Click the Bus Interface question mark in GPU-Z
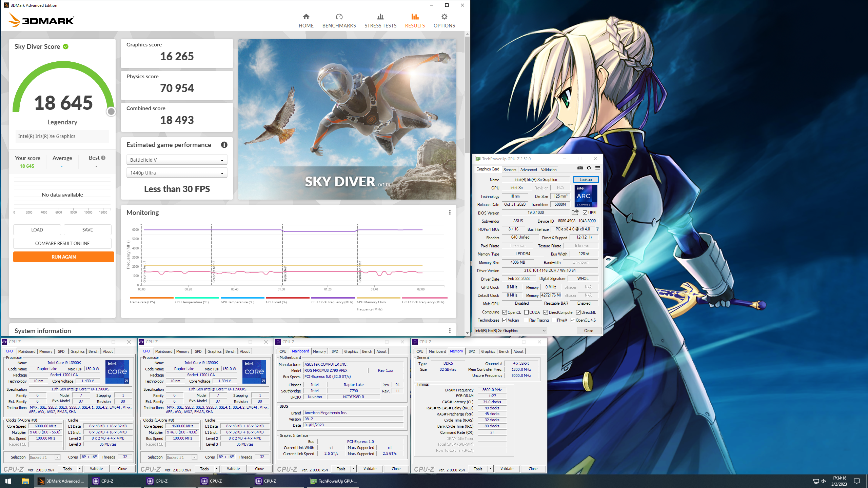The width and height of the screenshot is (868, 488). pyautogui.click(x=597, y=229)
